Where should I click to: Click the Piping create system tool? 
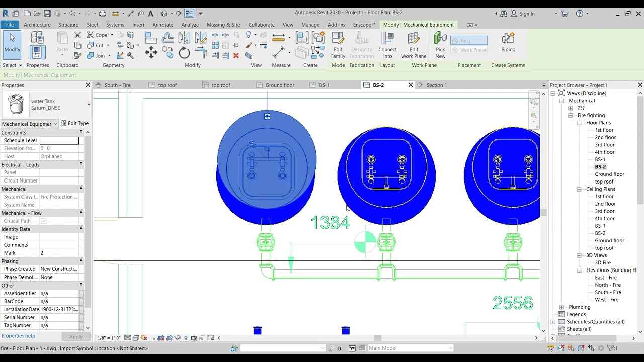[508, 42]
